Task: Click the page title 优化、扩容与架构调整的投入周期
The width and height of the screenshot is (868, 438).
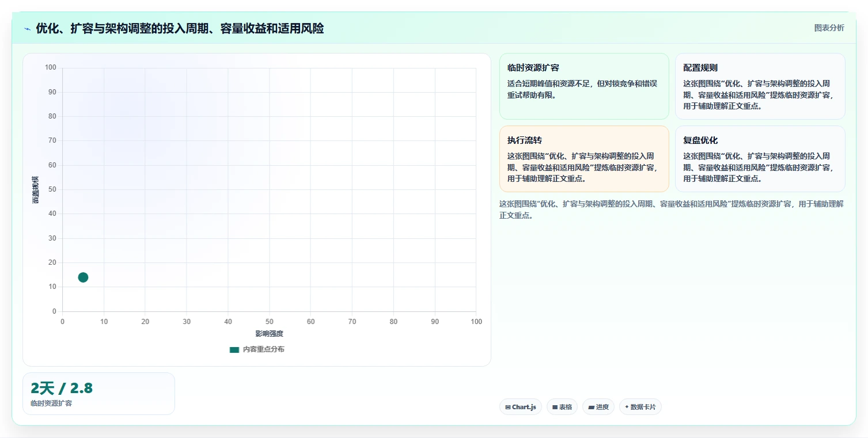Action: coord(180,28)
